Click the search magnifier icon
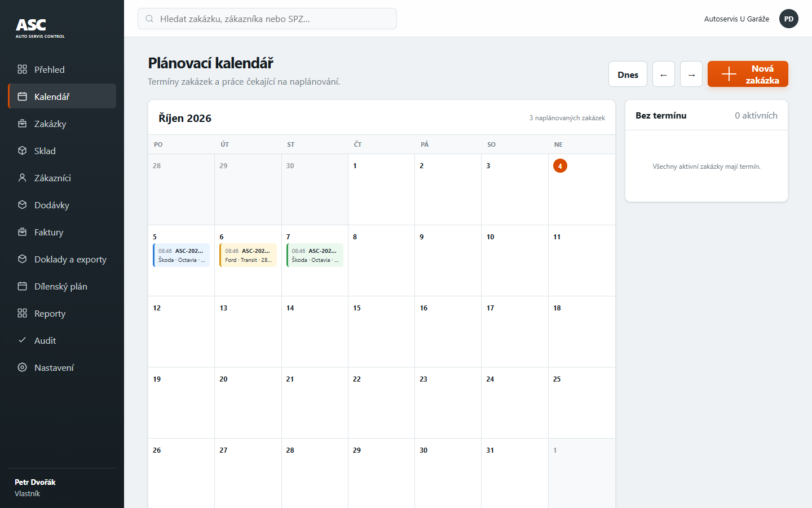 149,19
